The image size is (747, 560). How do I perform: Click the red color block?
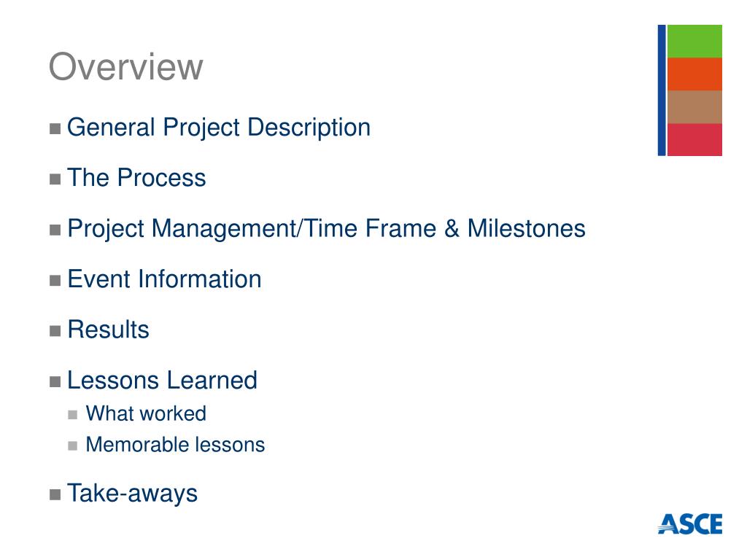(x=694, y=139)
